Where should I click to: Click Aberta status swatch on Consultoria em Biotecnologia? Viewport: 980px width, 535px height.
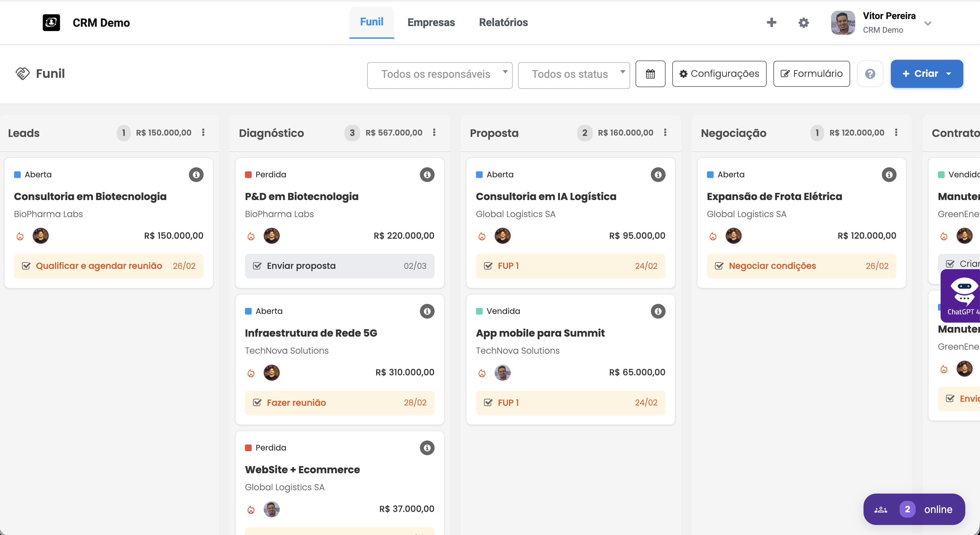[17, 175]
